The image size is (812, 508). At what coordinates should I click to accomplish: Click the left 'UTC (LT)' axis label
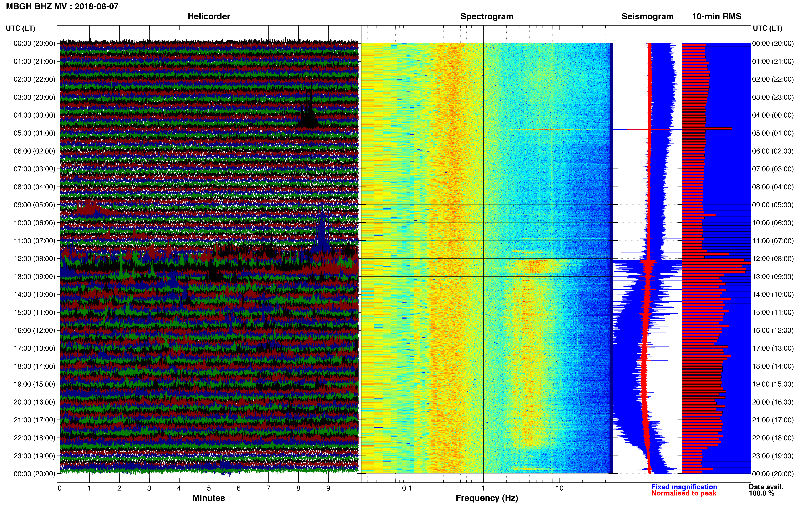(x=21, y=28)
